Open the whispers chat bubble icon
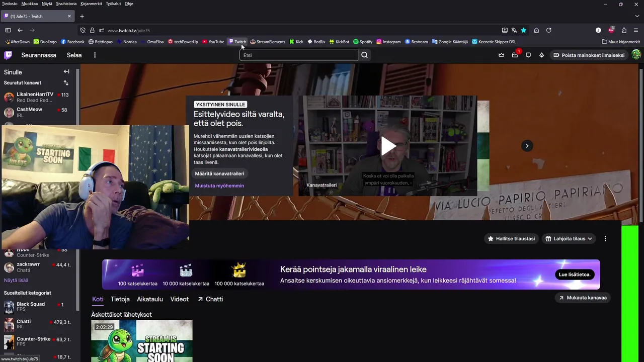Viewport: 644px width, 362px height. [x=528, y=55]
